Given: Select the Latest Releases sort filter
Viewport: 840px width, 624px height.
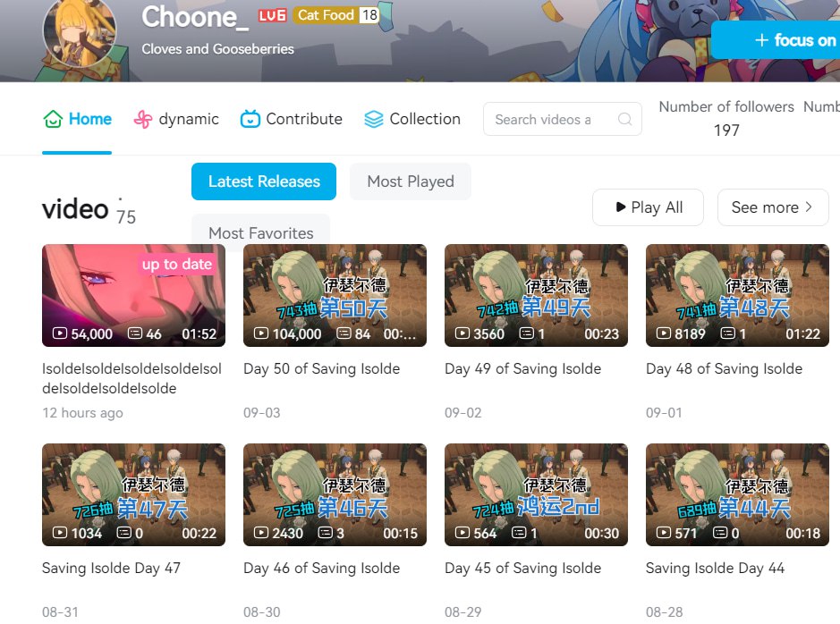Looking at the screenshot, I should (x=264, y=181).
